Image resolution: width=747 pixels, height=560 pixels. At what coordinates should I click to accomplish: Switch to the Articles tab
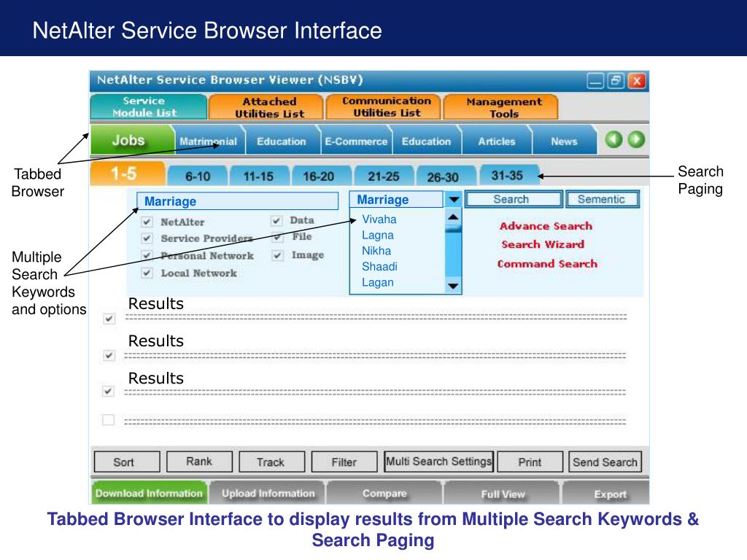pos(496,141)
